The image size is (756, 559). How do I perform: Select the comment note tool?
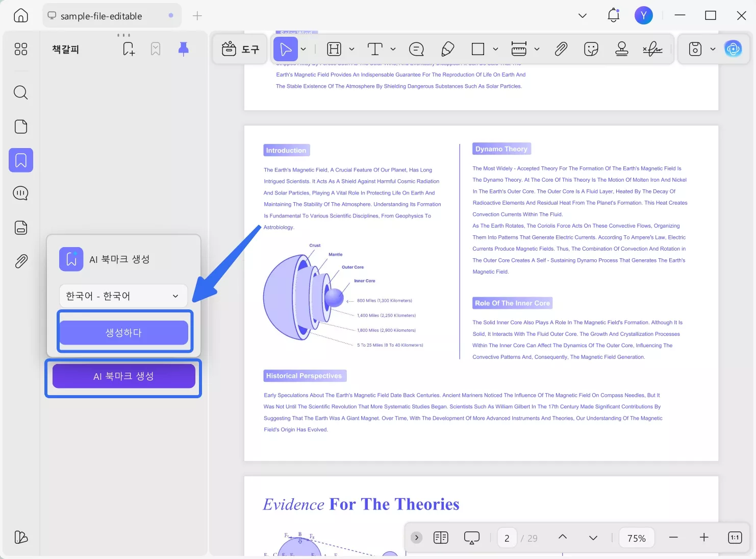[x=416, y=49]
